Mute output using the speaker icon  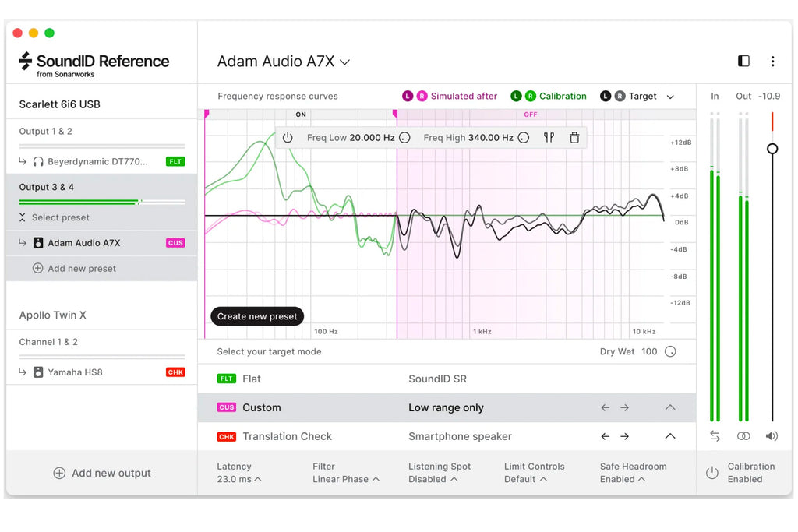click(772, 436)
